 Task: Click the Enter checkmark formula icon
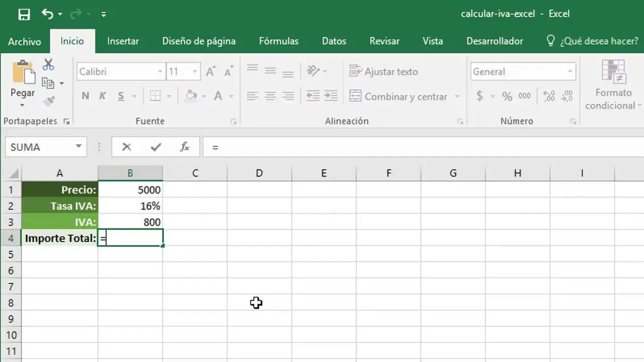tap(156, 147)
